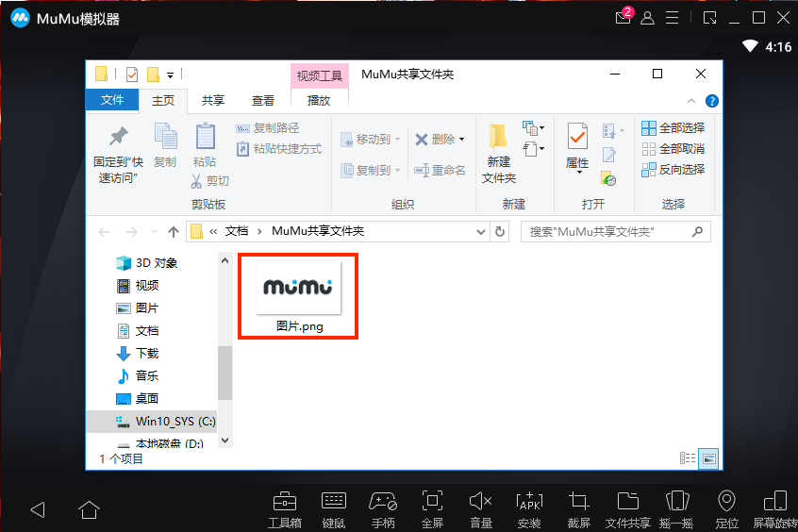Click Rename (重命名) in ribbon
This screenshot has height=532, width=798.
440,170
